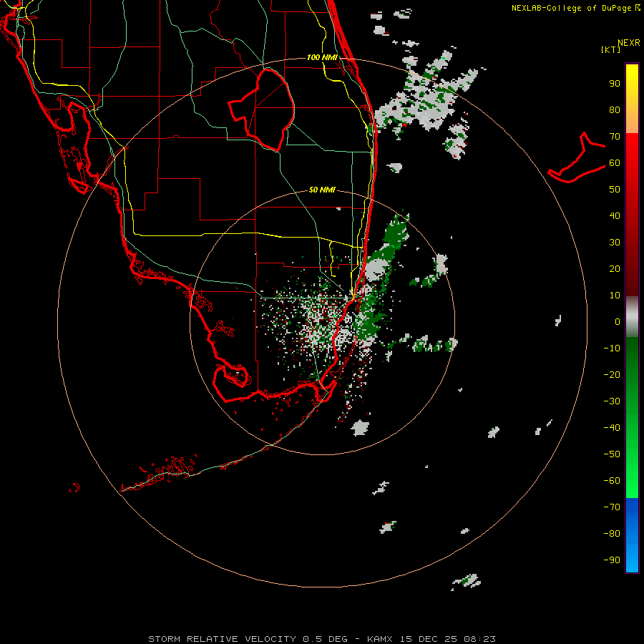Click the round gray echo blob inside the 50 NMI ring, just off the coast
Image resolution: width=644 pixels, height=644 pixels.
[x=377, y=270]
